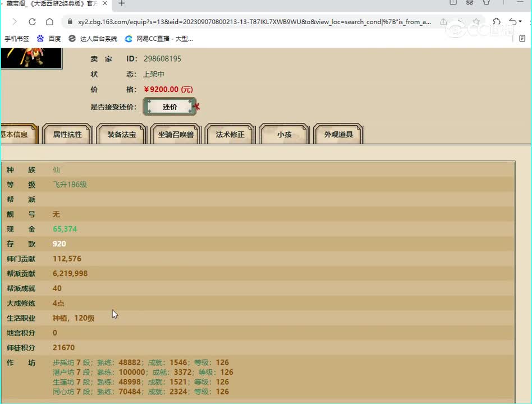This screenshot has height=404, width=532.
Task: Click the browser forward arrow
Action: click(15, 22)
